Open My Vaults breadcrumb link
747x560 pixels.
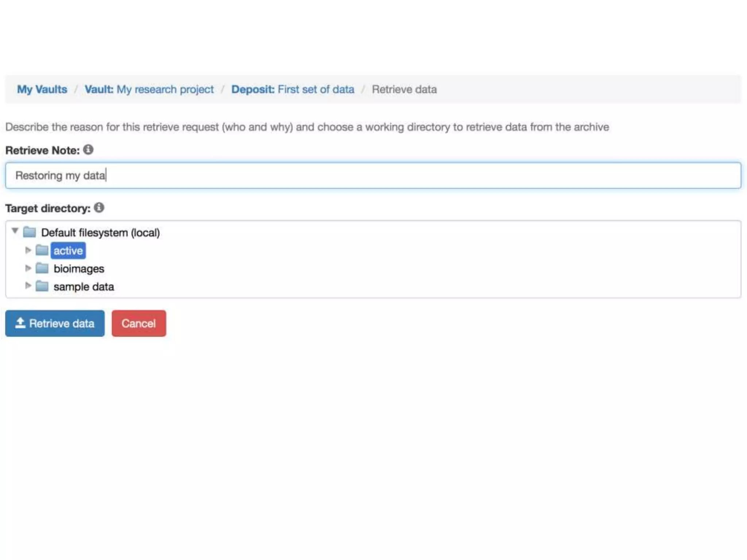click(42, 89)
